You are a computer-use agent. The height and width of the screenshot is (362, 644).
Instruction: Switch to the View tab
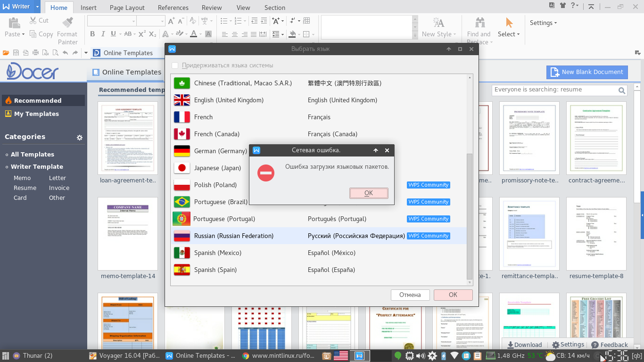point(243,8)
